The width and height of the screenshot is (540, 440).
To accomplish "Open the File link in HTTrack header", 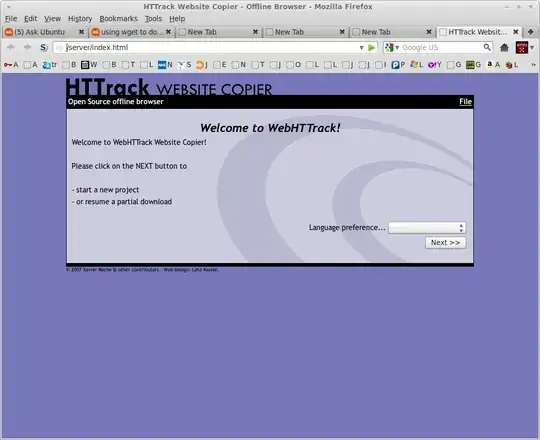I will pyautogui.click(x=465, y=102).
